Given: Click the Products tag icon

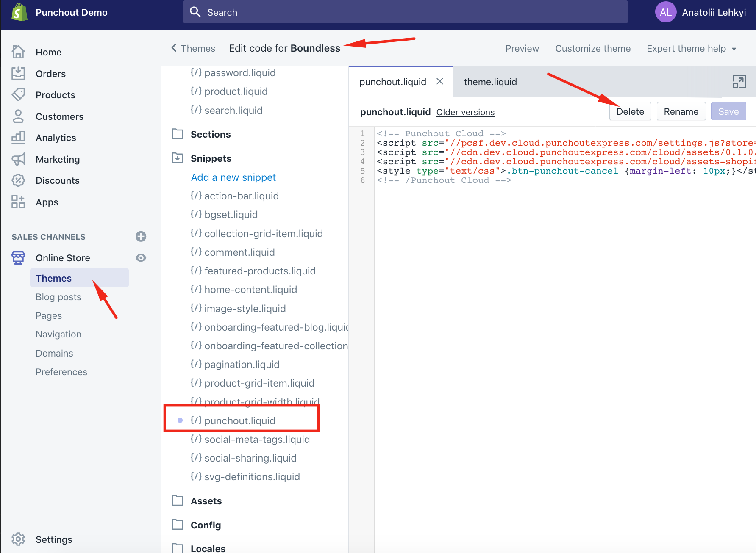Looking at the screenshot, I should [18, 94].
